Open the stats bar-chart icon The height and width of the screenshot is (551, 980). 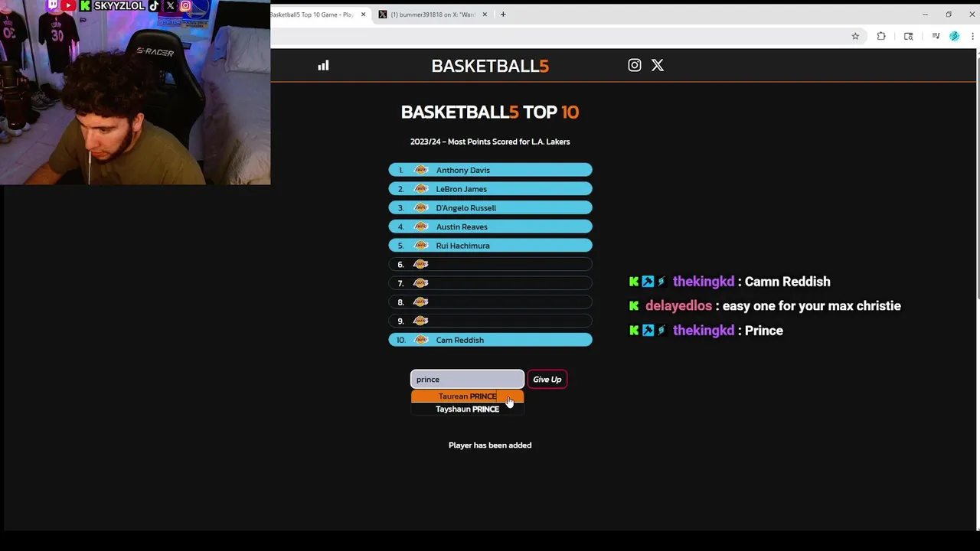coord(323,66)
